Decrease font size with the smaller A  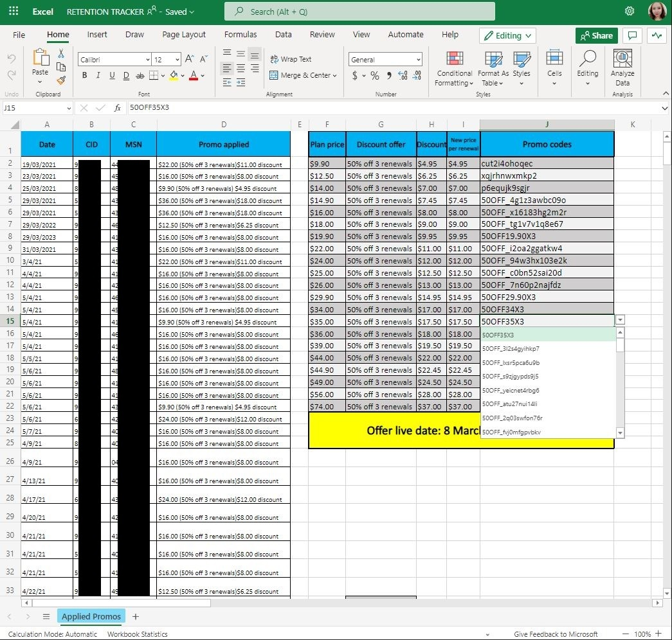204,59
